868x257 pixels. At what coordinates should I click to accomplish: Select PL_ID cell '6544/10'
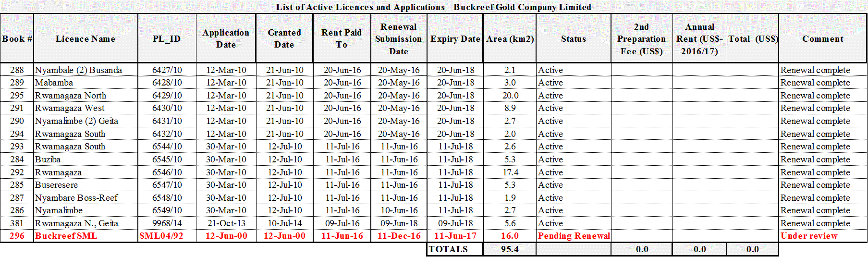coord(167,147)
